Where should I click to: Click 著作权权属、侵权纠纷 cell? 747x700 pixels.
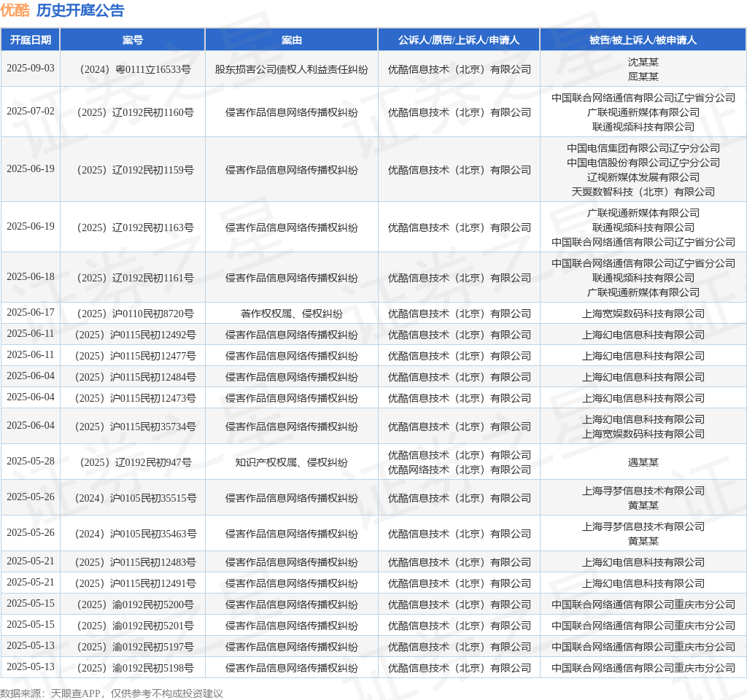292,314
